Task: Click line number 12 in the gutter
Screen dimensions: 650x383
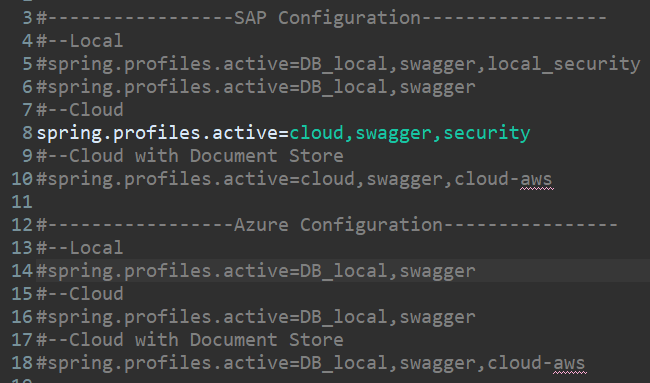Action: pos(22,225)
